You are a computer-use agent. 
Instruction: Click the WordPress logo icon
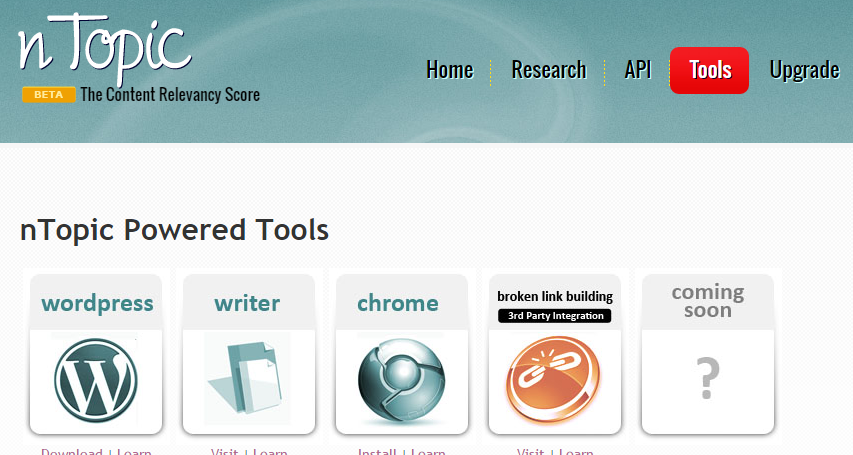coord(96,380)
